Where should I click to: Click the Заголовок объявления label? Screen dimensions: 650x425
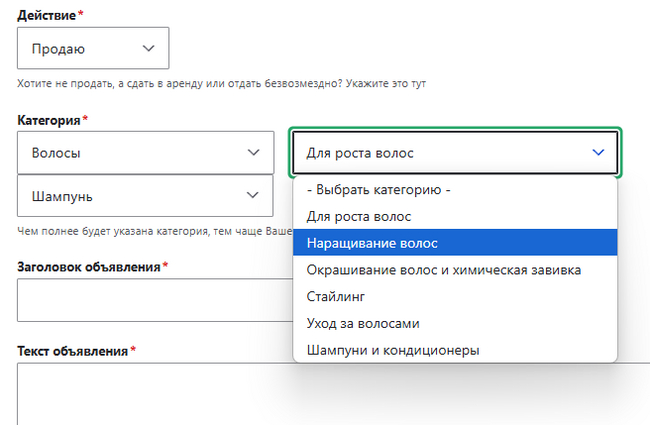pyautogui.click(x=89, y=266)
